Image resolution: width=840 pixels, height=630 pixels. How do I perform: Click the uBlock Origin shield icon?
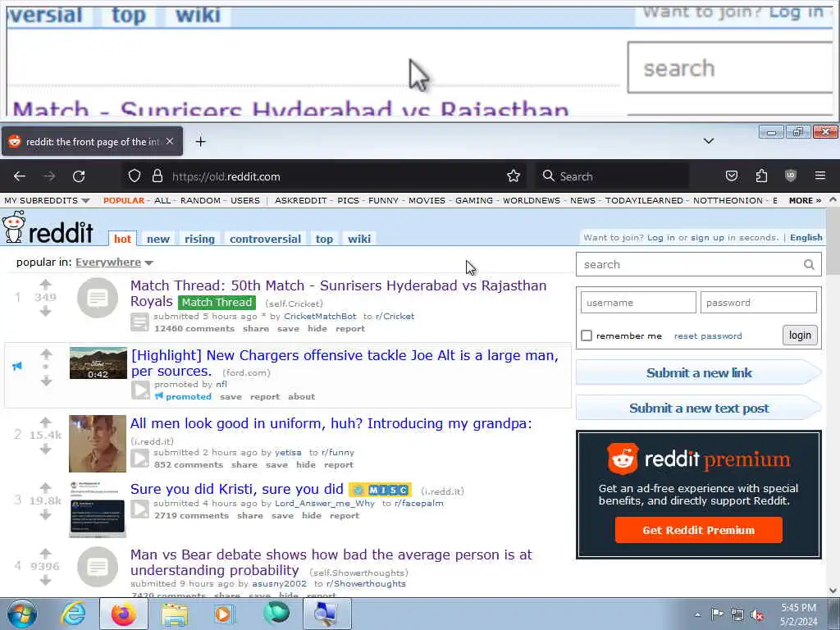[791, 176]
